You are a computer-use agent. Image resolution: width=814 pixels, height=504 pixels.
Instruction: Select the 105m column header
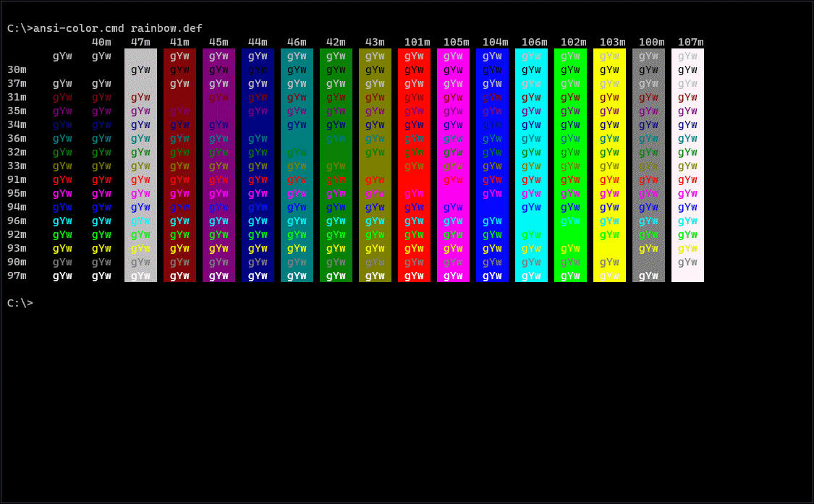click(457, 42)
